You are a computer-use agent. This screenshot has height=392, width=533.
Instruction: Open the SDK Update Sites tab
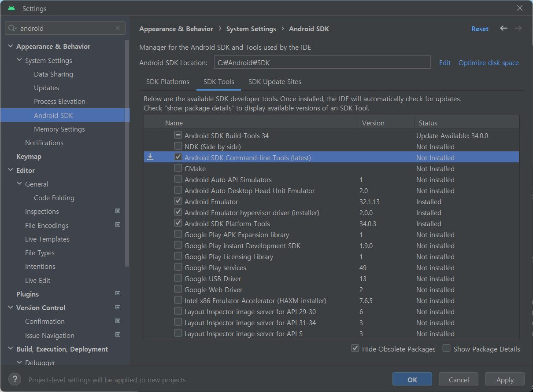275,82
